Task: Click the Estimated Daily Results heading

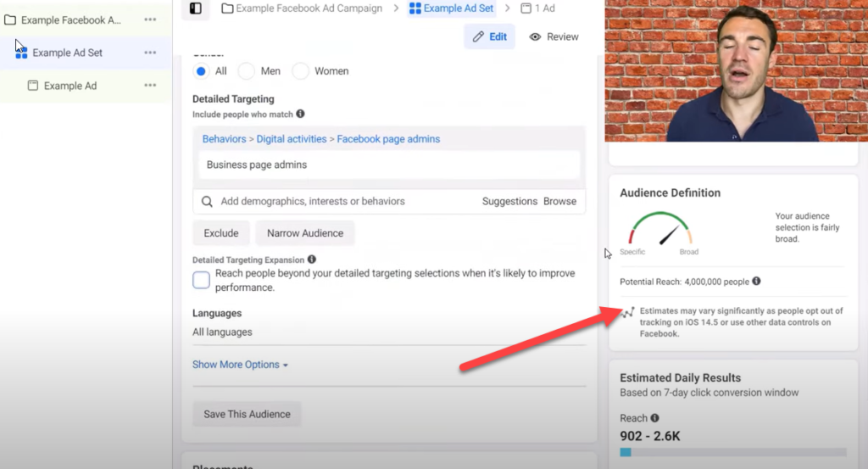Action: point(680,377)
